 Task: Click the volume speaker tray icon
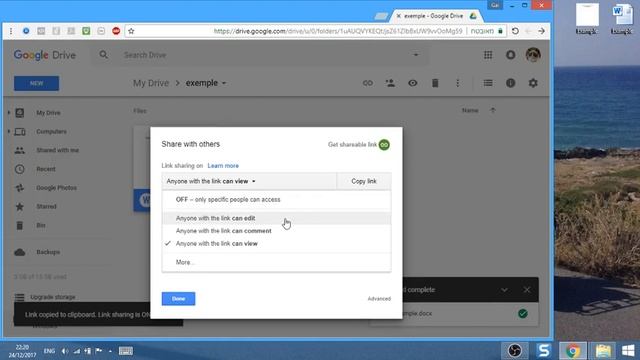pos(64,351)
